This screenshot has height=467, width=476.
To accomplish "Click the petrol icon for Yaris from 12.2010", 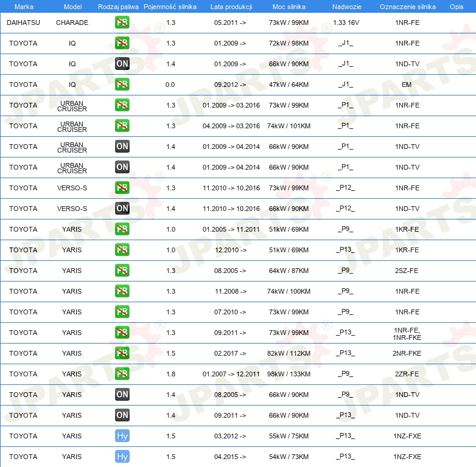I will (x=122, y=249).
